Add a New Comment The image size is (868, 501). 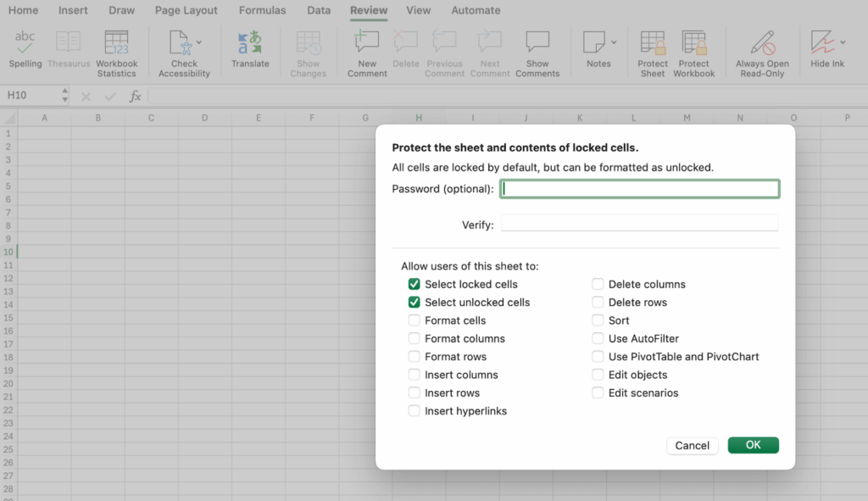(366, 53)
